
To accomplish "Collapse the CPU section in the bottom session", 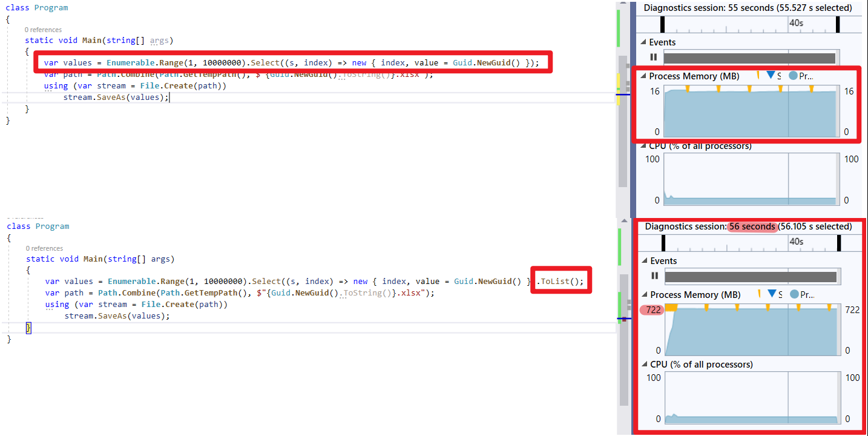I will pos(643,364).
